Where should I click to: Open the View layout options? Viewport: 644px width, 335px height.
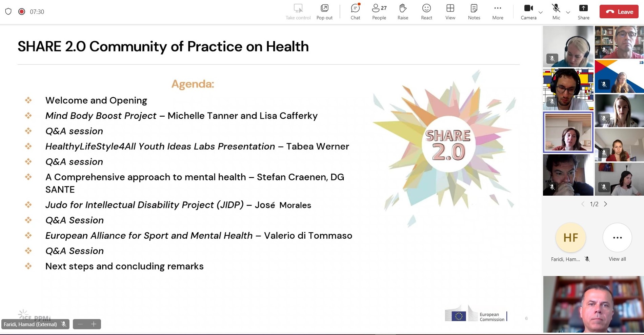(x=450, y=12)
